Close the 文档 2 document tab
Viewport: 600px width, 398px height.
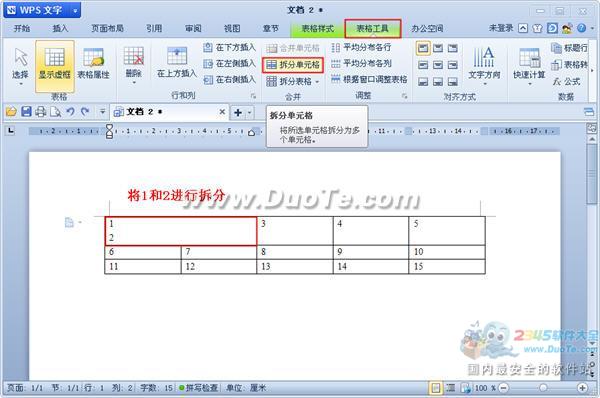[222, 112]
